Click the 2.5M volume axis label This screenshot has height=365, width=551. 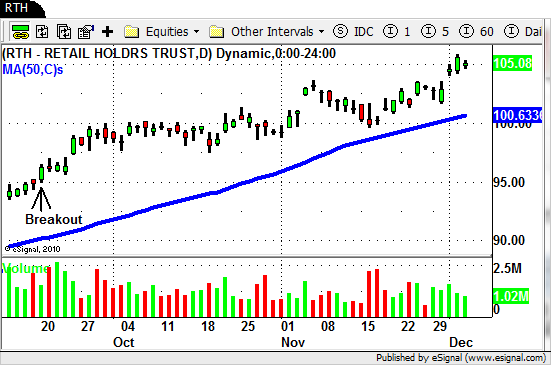pos(507,268)
